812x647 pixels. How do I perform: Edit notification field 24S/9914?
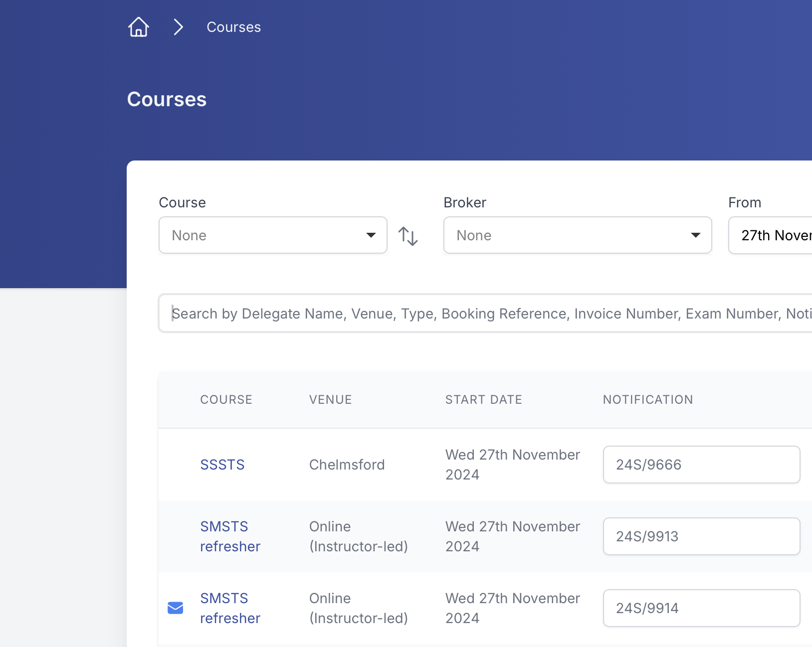pyautogui.click(x=701, y=608)
